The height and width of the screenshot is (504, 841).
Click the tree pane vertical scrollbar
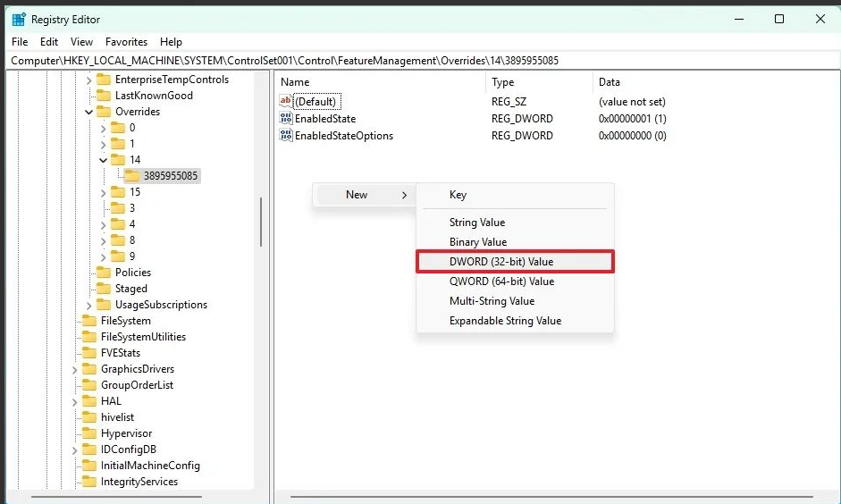tap(261, 222)
